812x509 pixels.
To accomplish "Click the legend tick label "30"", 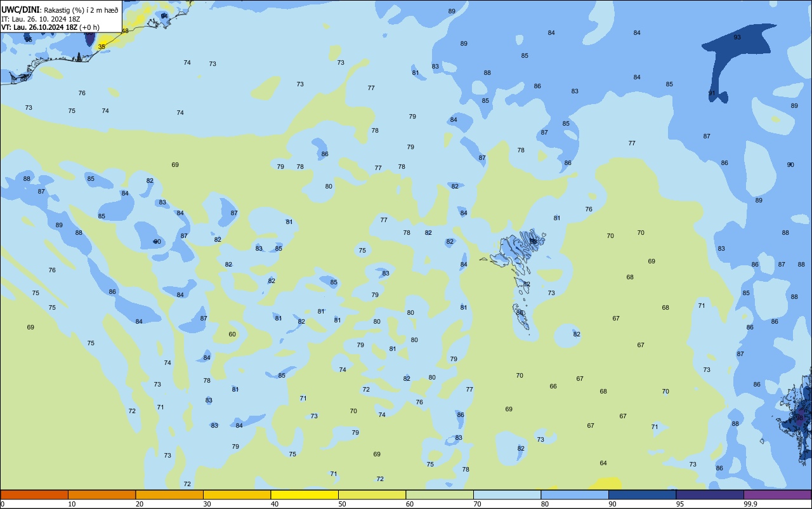I will [207, 504].
